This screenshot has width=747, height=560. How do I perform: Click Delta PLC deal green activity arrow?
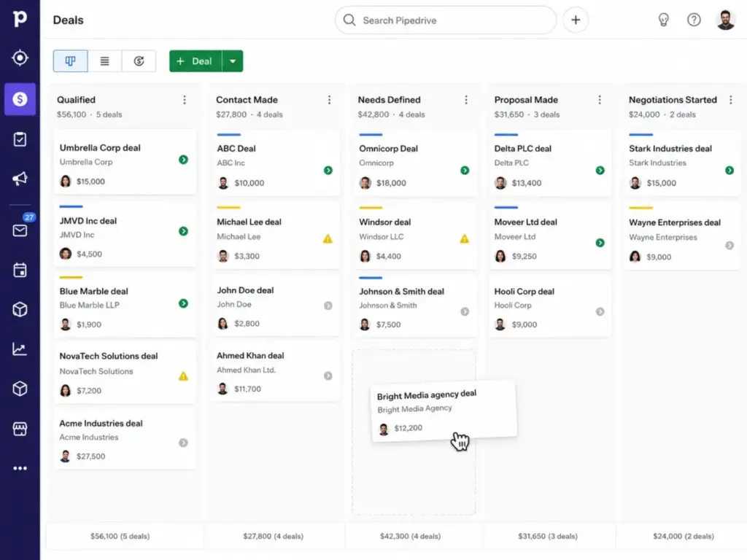coord(600,171)
